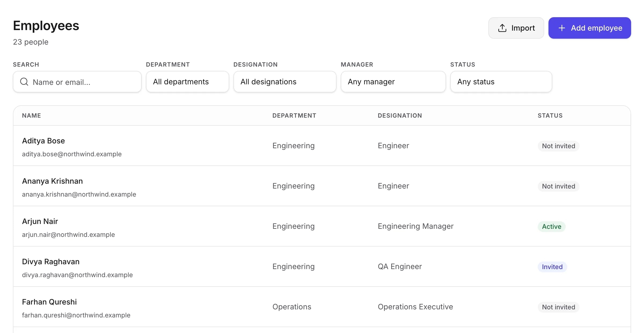
Task: Click Operations department cell for Farhan Qureshi
Action: tap(292, 307)
